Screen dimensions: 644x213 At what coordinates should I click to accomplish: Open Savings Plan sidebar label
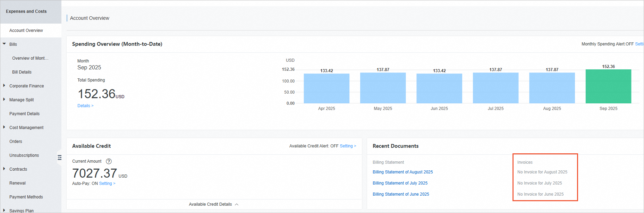click(x=22, y=211)
